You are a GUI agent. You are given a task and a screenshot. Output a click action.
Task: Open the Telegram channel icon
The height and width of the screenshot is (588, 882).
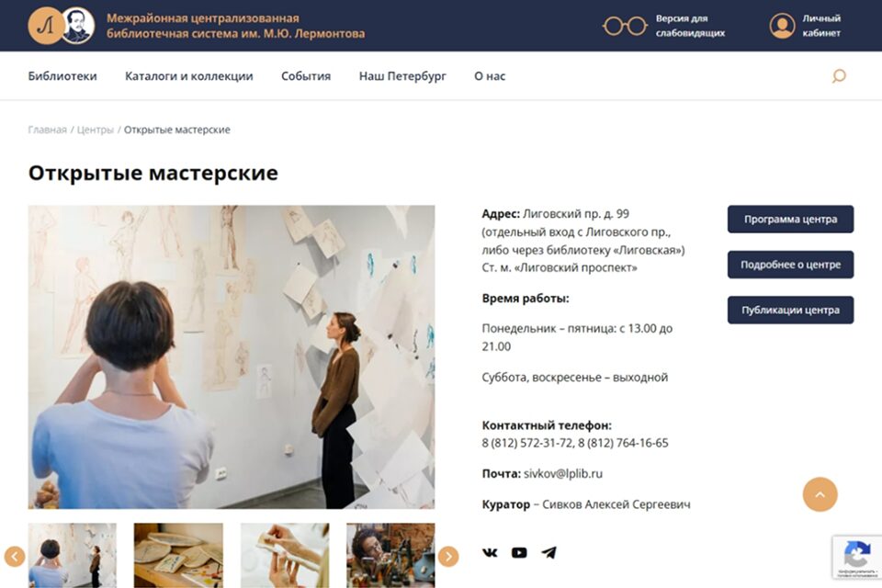coord(549,552)
